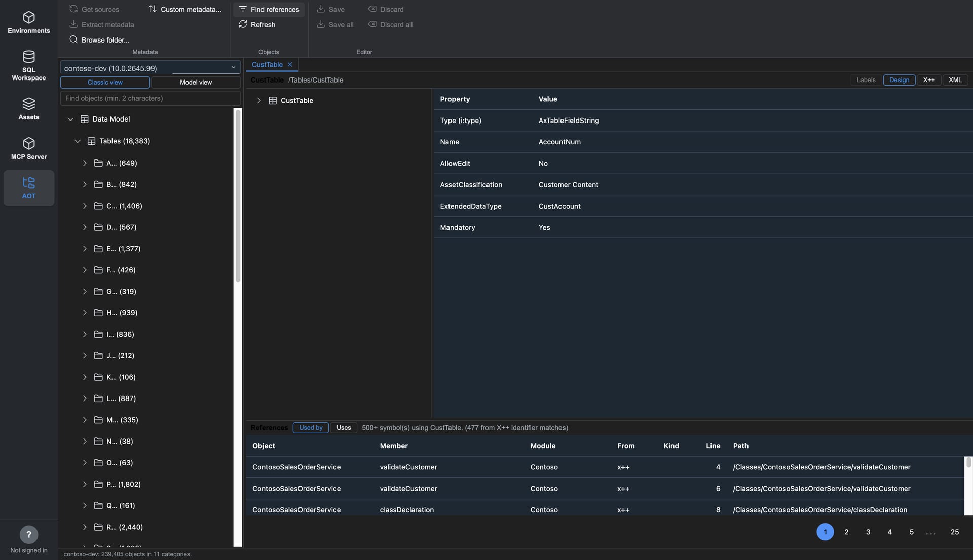Click the A... (649) folder icon
The image size is (973, 560).
coord(98,163)
